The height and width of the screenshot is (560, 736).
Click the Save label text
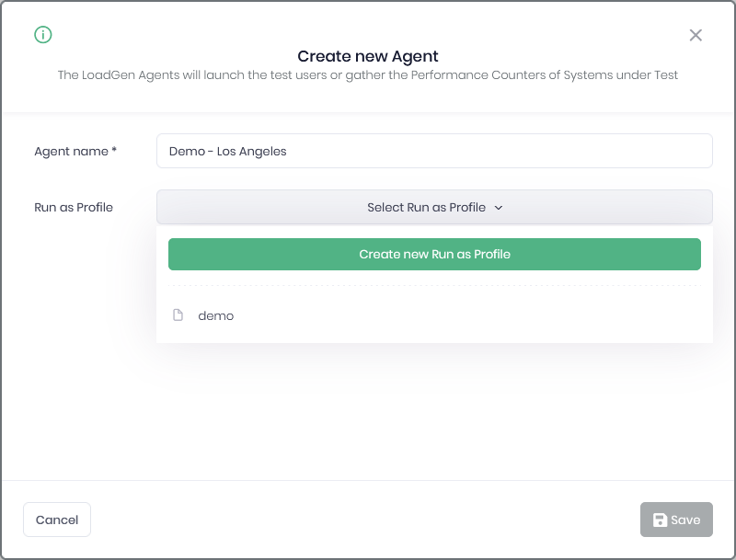click(685, 520)
